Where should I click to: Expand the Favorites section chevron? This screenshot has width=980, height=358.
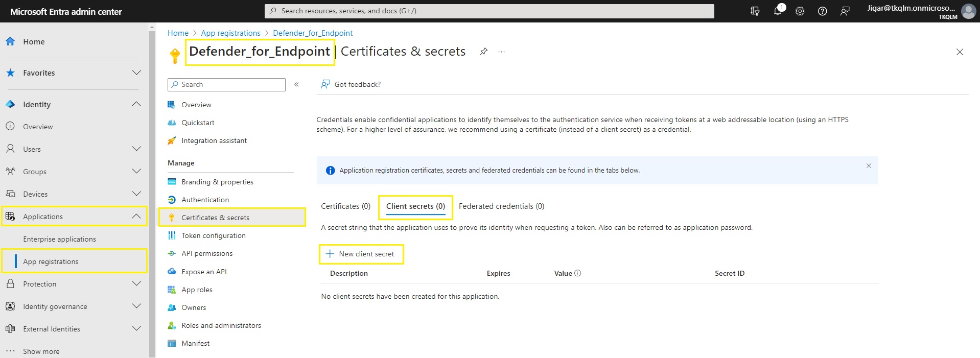(x=136, y=73)
